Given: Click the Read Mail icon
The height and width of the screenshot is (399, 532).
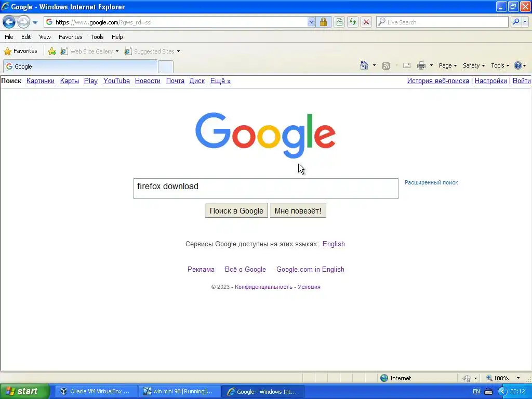Looking at the screenshot, I should click(407, 65).
